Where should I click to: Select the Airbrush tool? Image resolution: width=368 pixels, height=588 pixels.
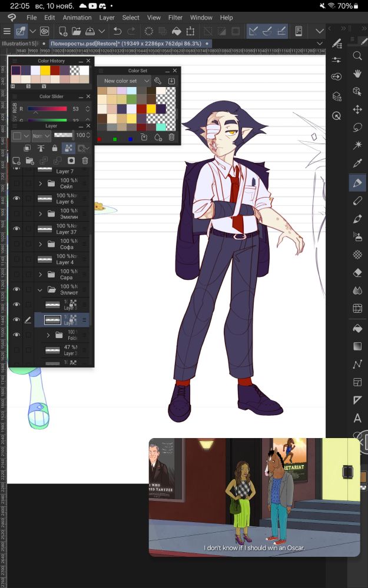(x=357, y=236)
